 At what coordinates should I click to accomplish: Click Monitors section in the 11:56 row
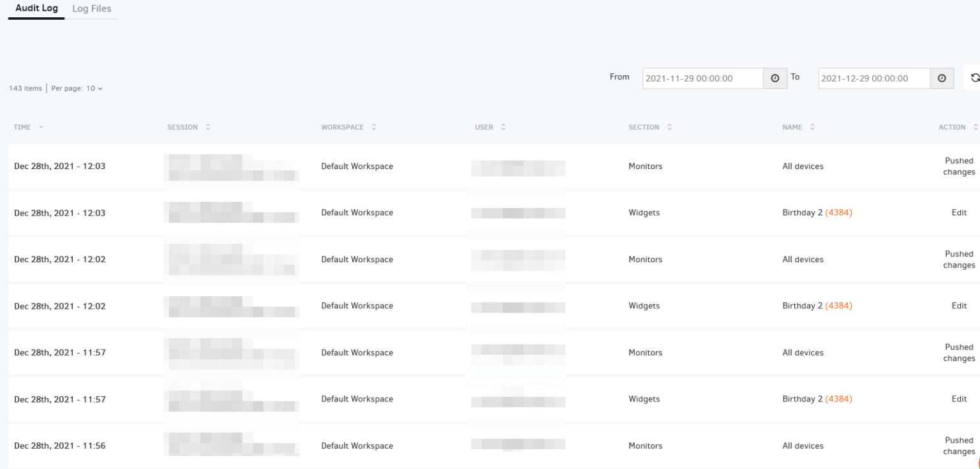(x=646, y=446)
